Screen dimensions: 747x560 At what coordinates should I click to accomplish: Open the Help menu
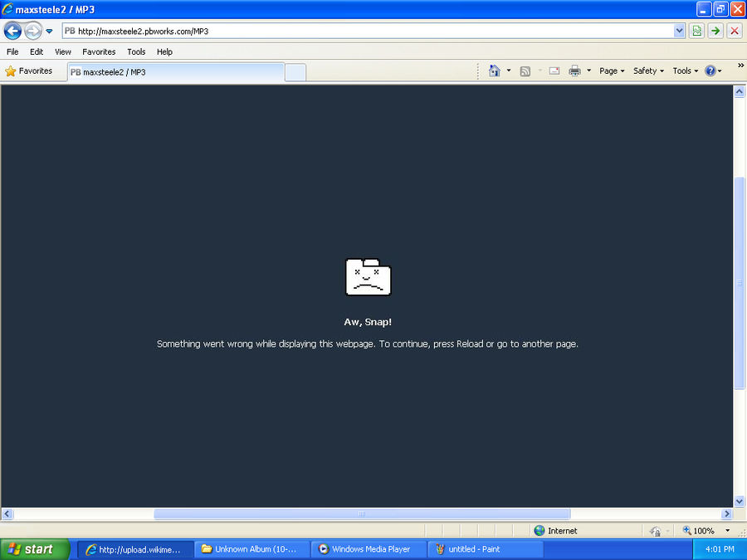coord(164,52)
